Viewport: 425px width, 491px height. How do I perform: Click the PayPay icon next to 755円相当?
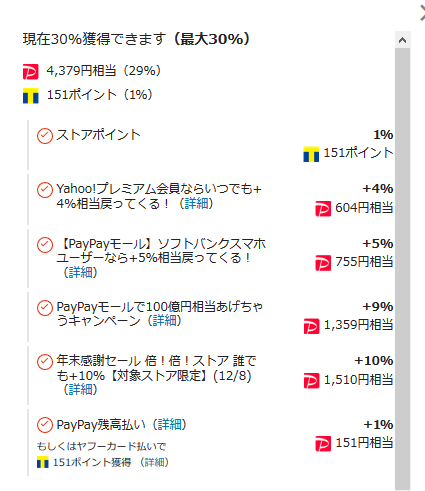[323, 263]
